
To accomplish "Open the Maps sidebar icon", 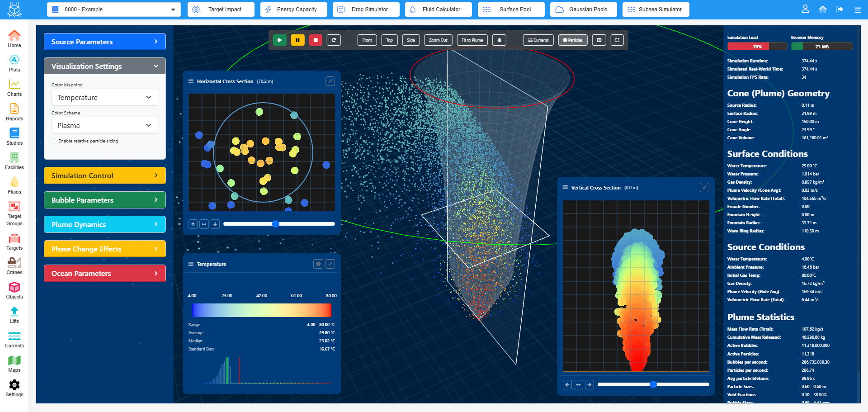I will pos(14,362).
